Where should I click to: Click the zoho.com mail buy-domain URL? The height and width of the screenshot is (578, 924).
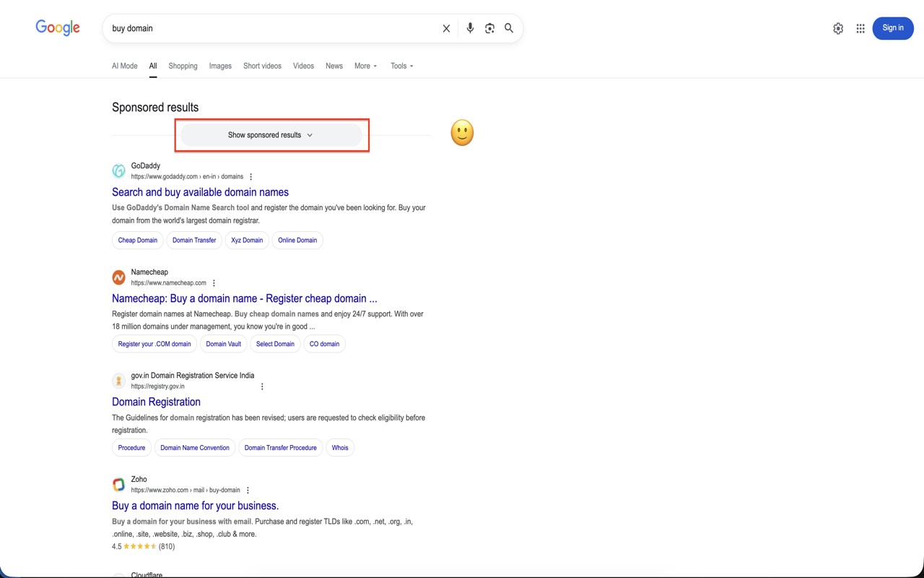[x=186, y=491]
